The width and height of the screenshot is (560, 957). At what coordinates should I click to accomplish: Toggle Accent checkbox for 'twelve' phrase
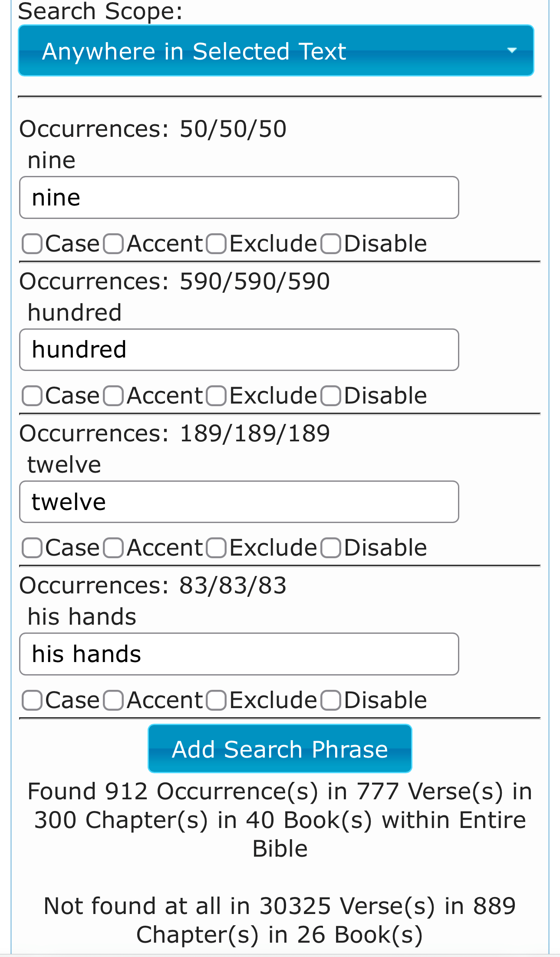[x=114, y=548]
